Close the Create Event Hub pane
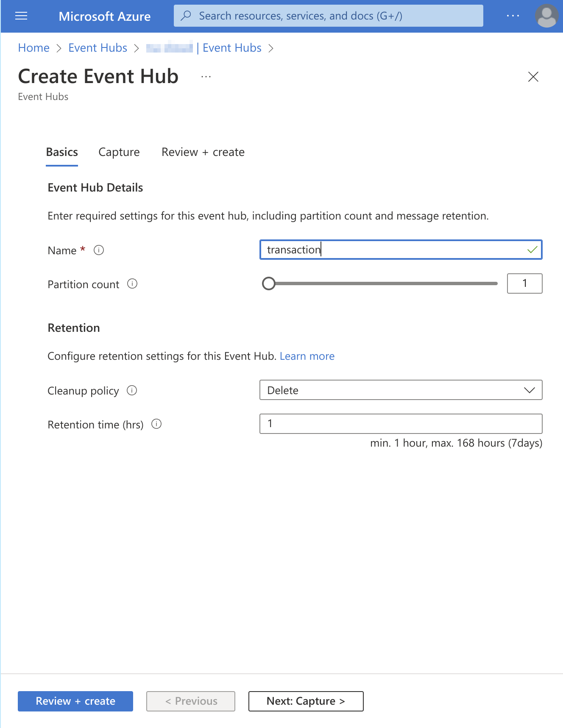563x728 pixels. [x=533, y=77]
